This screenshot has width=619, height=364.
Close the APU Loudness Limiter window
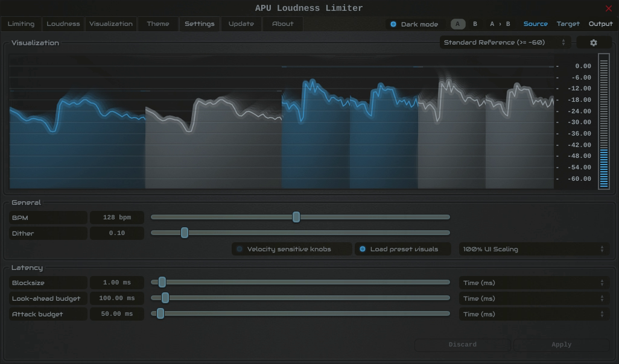click(x=608, y=8)
